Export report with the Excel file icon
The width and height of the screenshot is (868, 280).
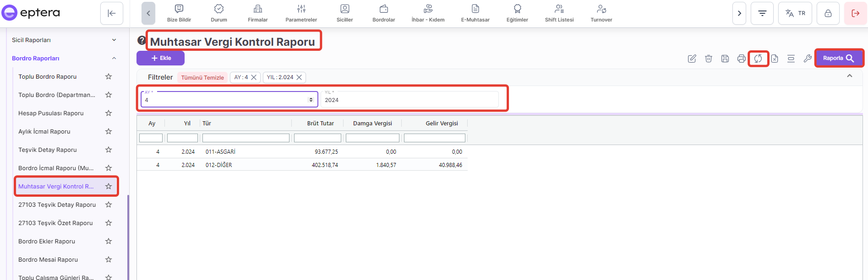pos(775,59)
